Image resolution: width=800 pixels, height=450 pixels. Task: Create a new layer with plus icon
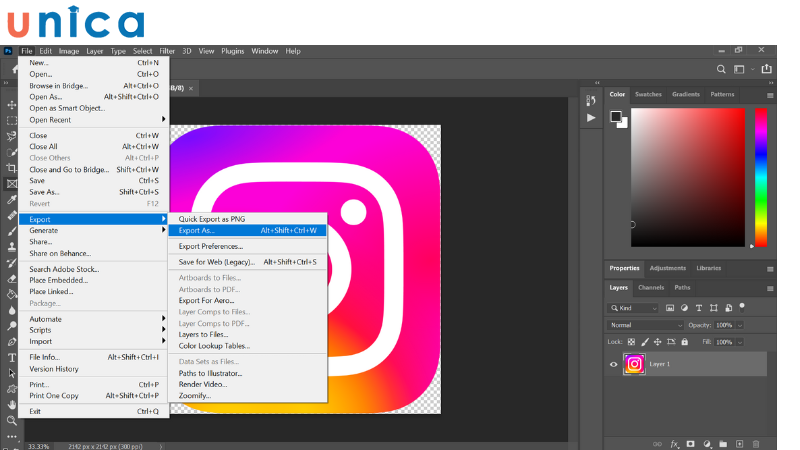(740, 443)
